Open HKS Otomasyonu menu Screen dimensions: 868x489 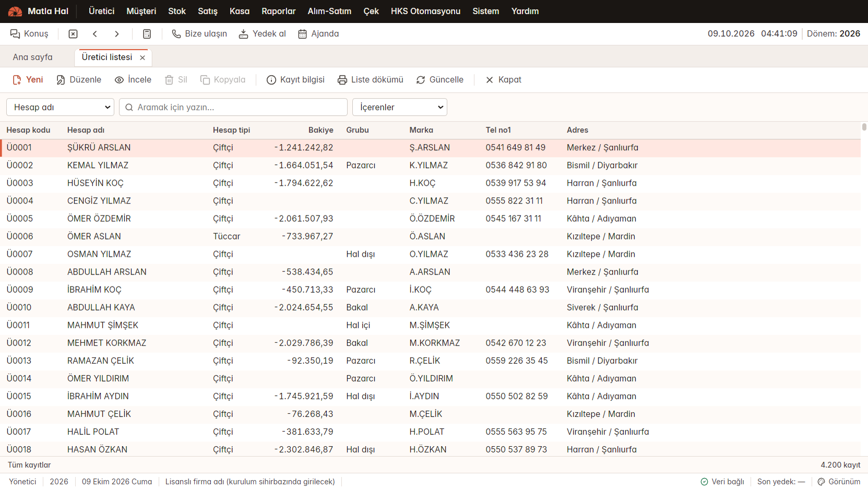pyautogui.click(x=426, y=11)
